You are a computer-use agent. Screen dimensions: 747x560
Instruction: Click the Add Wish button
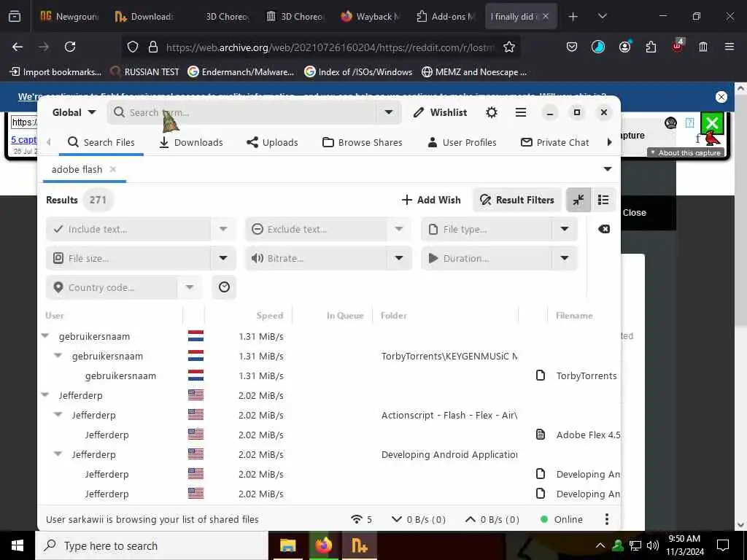[x=431, y=200]
